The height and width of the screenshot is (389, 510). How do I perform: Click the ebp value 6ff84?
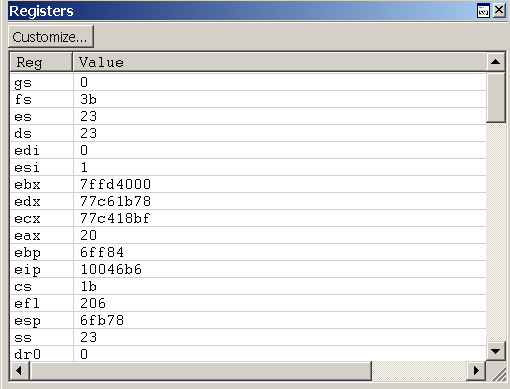coord(102,252)
